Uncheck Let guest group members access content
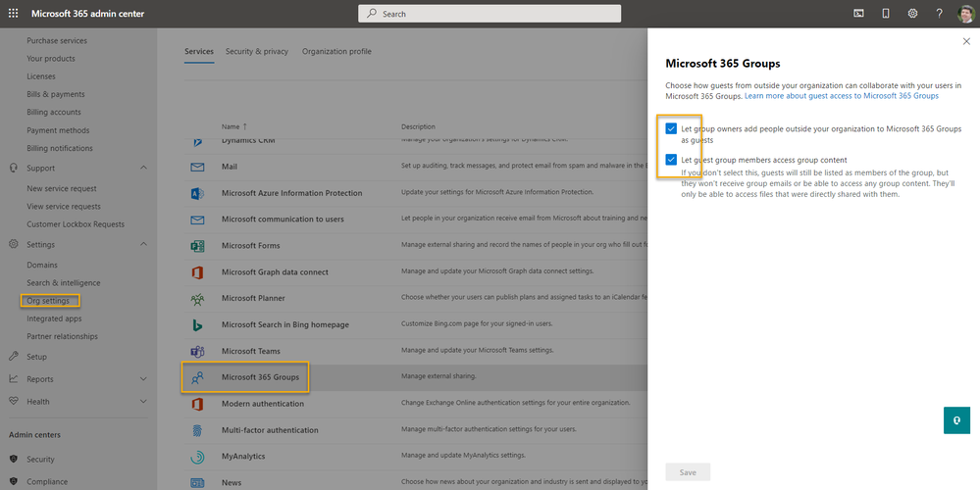Image resolution: width=980 pixels, height=490 pixels. pyautogui.click(x=671, y=160)
